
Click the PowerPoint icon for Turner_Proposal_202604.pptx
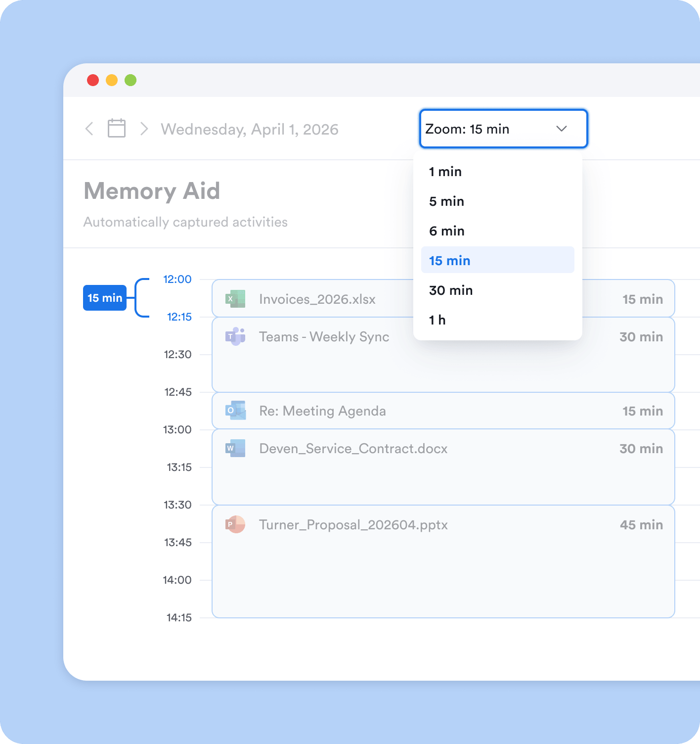click(x=235, y=524)
